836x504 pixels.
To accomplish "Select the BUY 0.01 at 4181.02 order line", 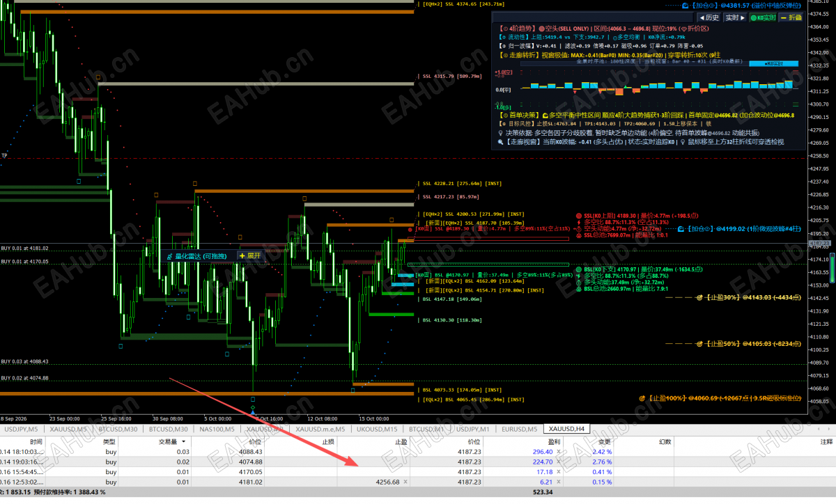I will [x=24, y=248].
